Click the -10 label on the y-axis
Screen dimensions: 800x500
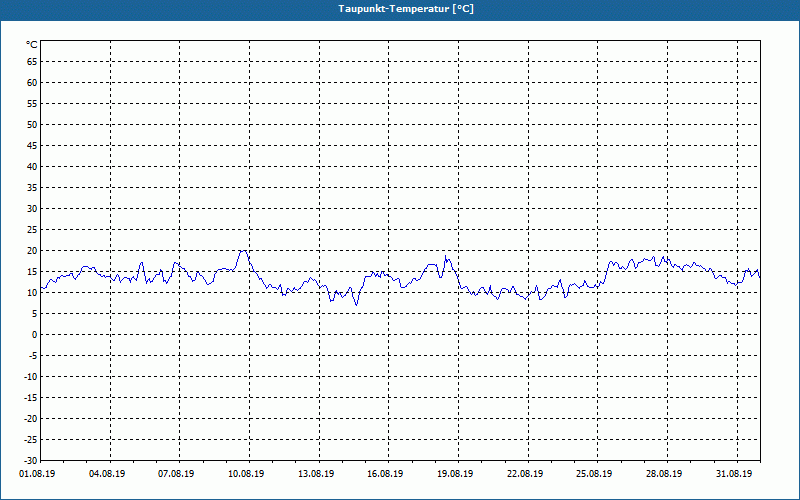(31, 377)
